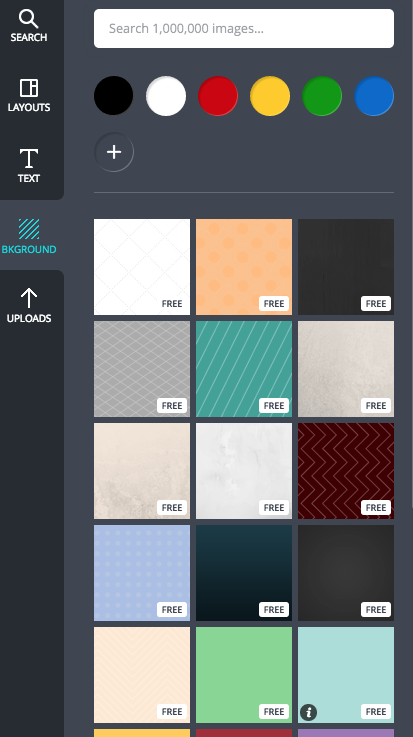The image size is (413, 737).
Task: Pick the red color swatch
Action: point(218,96)
